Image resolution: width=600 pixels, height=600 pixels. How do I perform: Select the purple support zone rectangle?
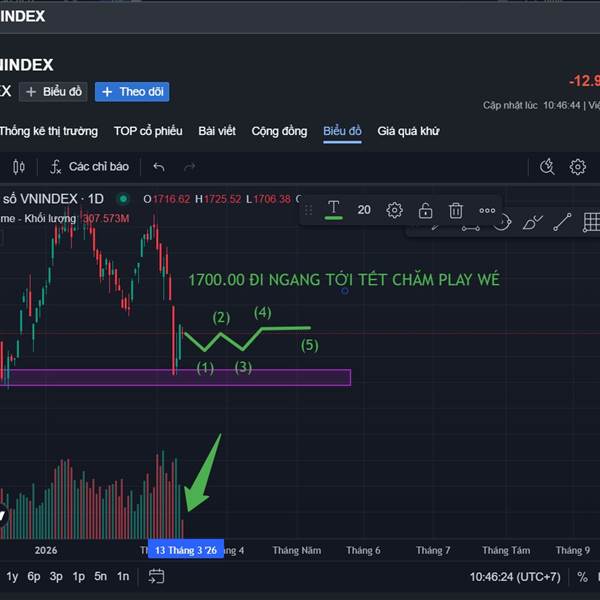(x=176, y=377)
